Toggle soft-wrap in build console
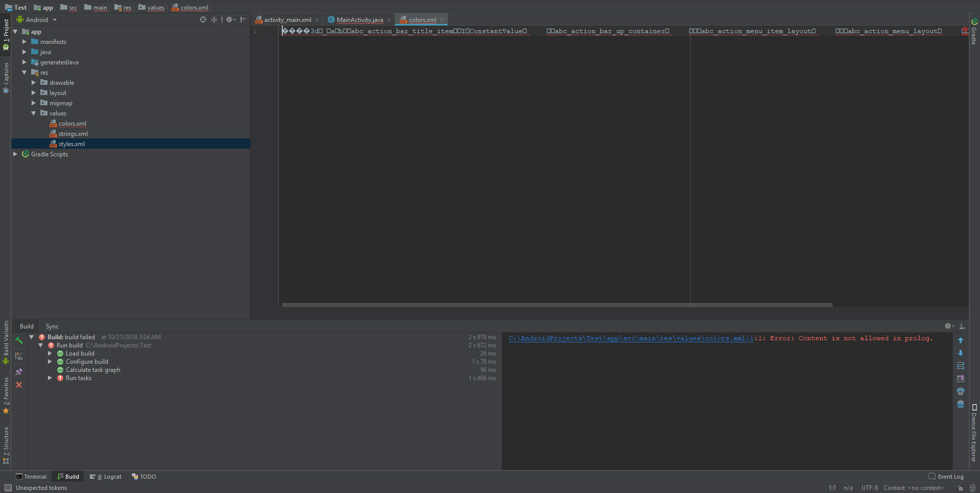 961,366
